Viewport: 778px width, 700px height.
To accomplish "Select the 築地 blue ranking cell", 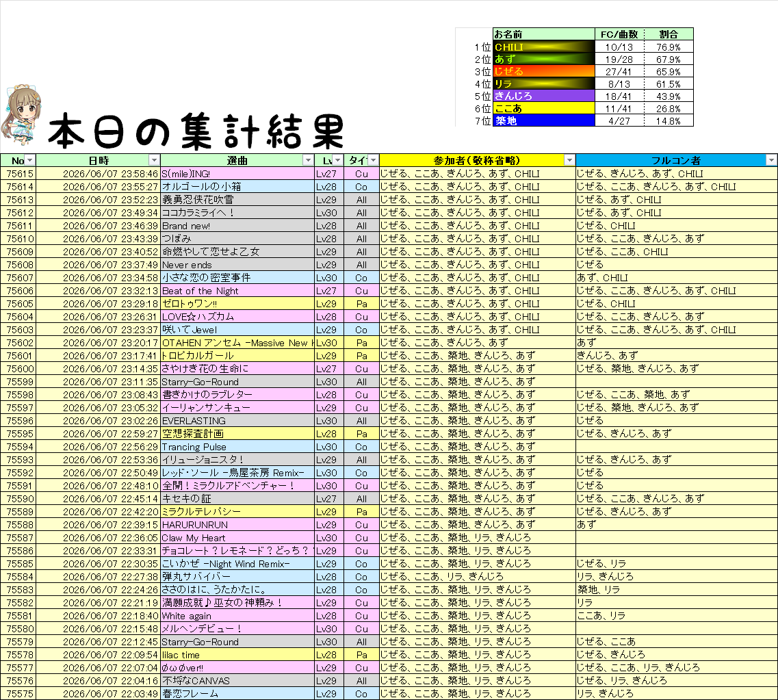I will pos(544,120).
